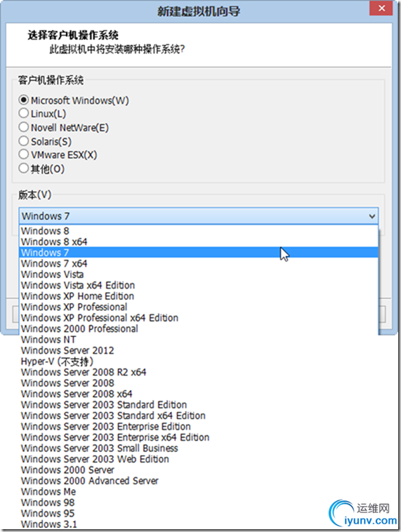Pick Windows Server 2003 Small Business
The image size is (401, 532).
199,448
